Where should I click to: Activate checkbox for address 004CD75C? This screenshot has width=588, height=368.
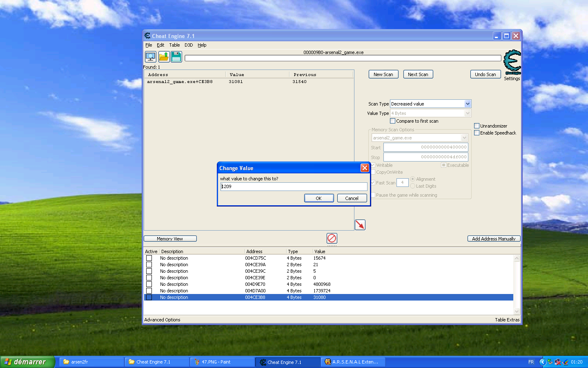(149, 258)
